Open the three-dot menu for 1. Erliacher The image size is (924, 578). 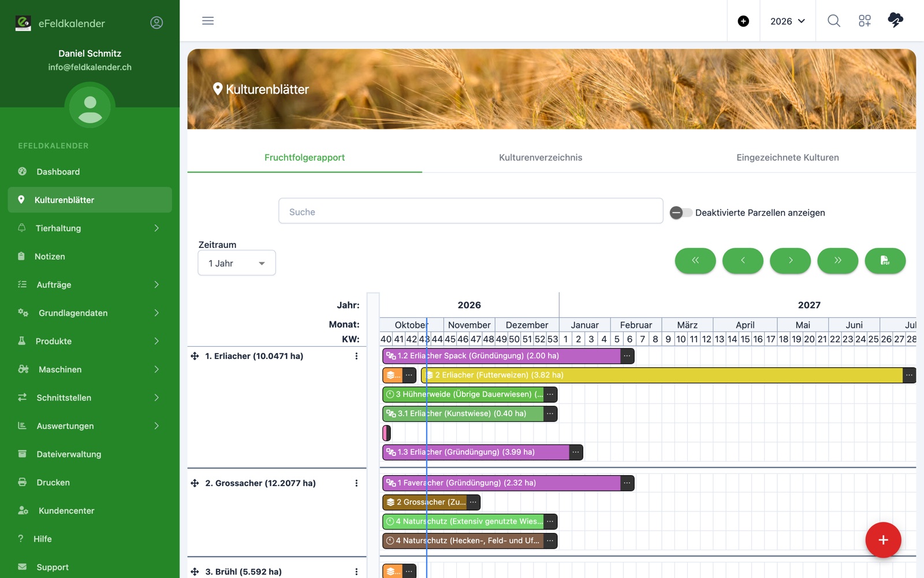pos(356,356)
